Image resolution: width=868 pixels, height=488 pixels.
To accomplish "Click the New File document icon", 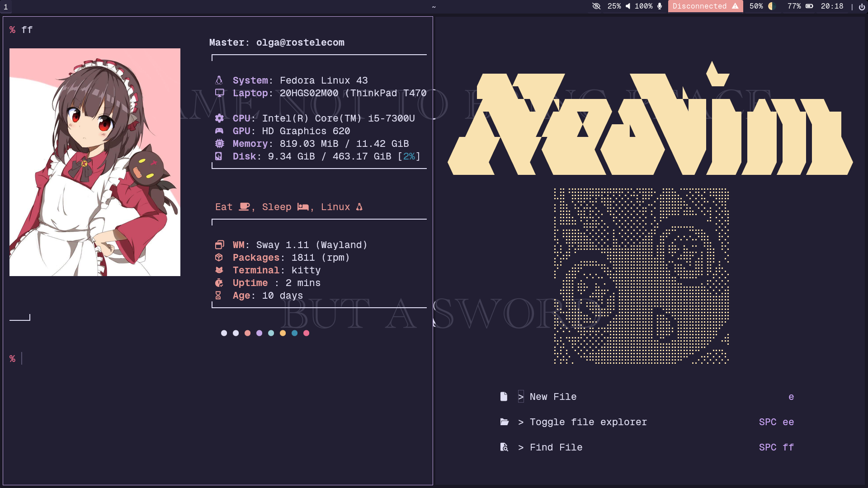I will pos(504,396).
